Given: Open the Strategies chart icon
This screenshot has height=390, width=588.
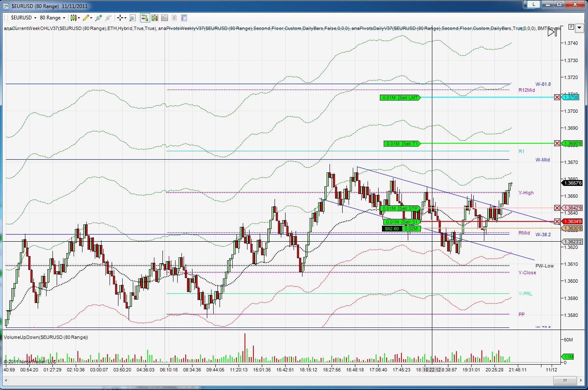Looking at the screenshot, I should click(x=165, y=18).
